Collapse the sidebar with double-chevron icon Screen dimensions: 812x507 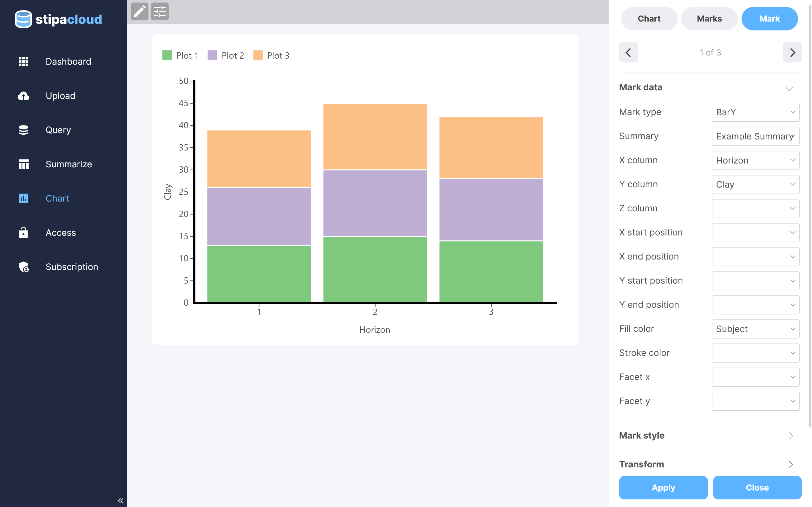[x=121, y=500]
